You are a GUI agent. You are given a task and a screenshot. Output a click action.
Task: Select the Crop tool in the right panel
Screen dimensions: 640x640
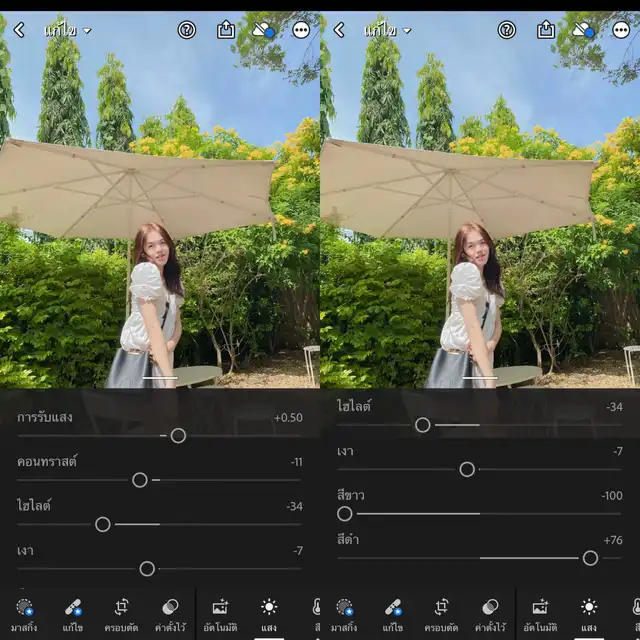442,613
